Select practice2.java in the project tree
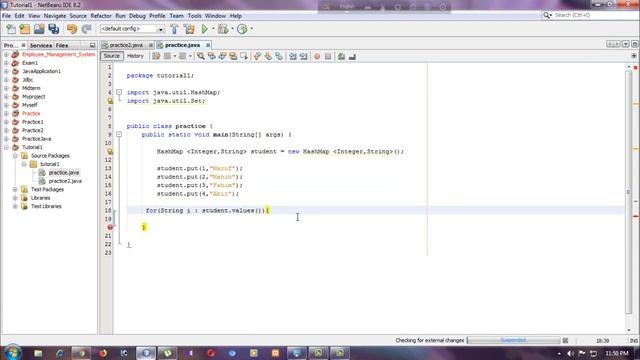 pyautogui.click(x=65, y=181)
